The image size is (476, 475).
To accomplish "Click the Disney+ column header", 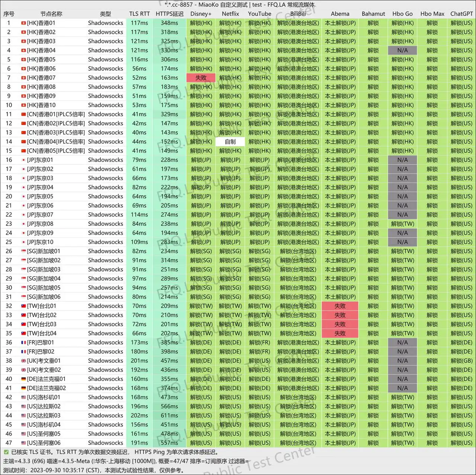I will click(x=201, y=14).
